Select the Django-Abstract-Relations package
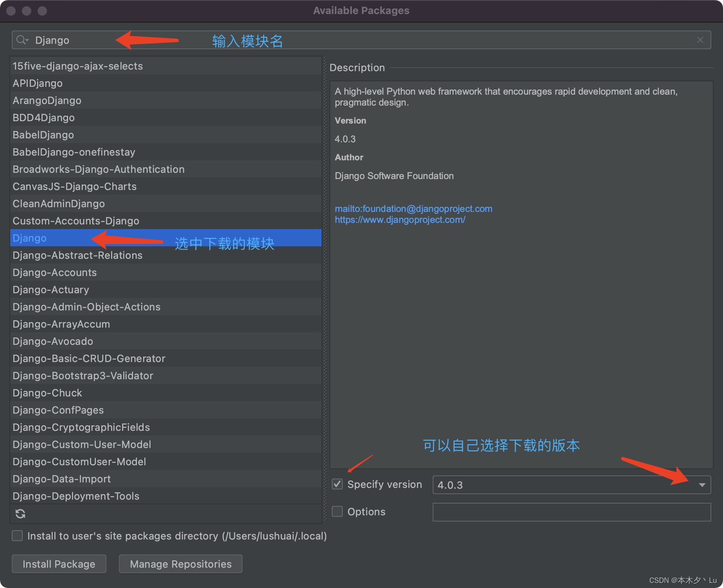 coord(166,255)
